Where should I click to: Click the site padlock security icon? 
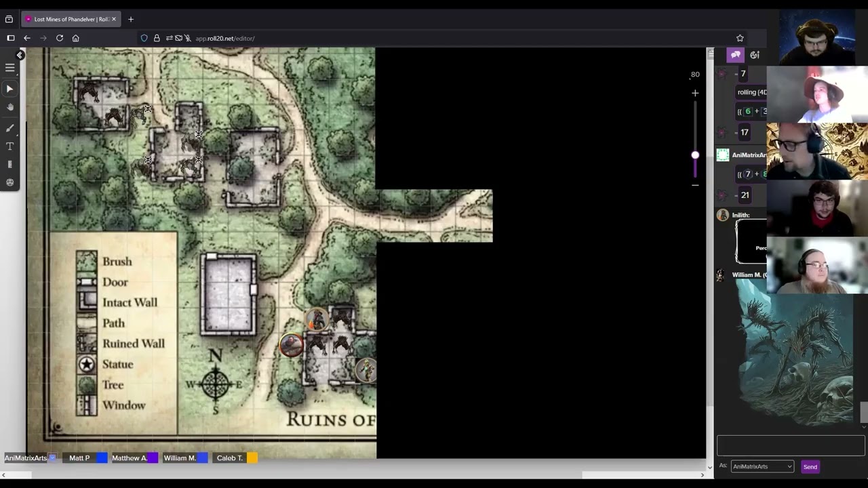(x=157, y=38)
